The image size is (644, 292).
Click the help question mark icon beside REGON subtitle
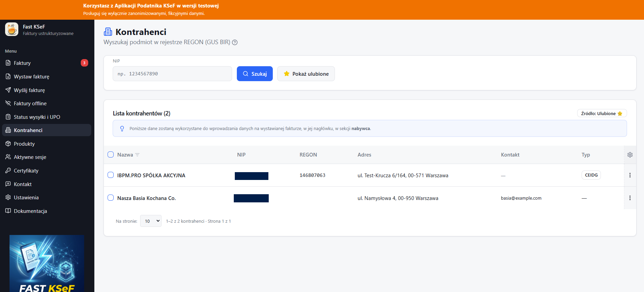click(x=234, y=42)
